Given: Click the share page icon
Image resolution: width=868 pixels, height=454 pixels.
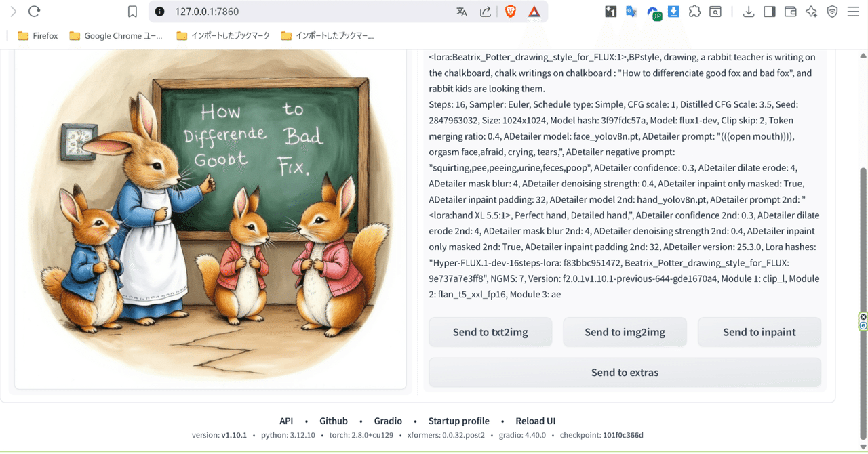Looking at the screenshot, I should tap(486, 11).
